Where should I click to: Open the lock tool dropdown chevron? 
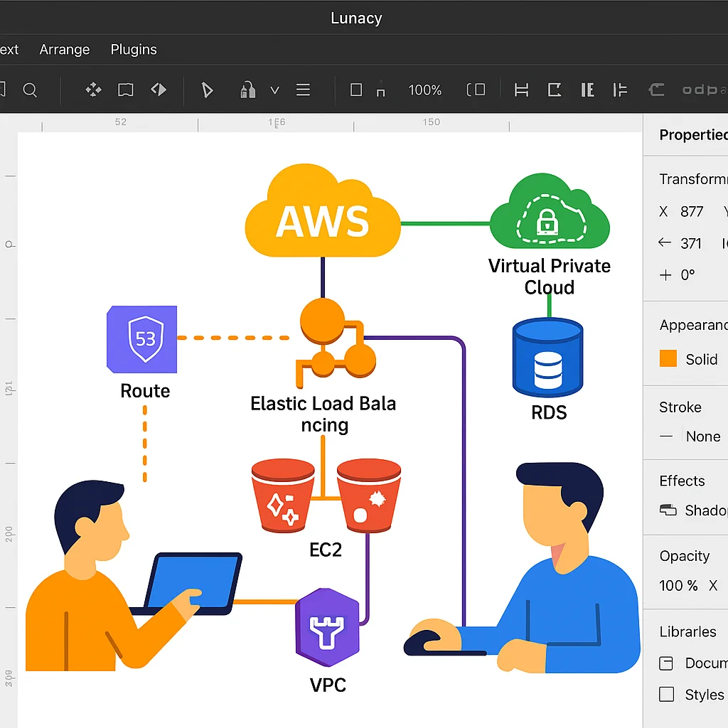(x=275, y=90)
